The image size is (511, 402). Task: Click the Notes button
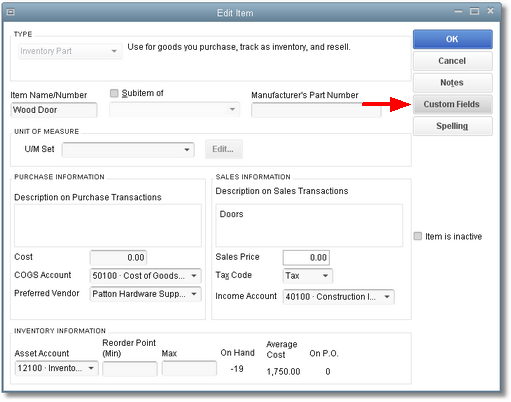pos(453,83)
